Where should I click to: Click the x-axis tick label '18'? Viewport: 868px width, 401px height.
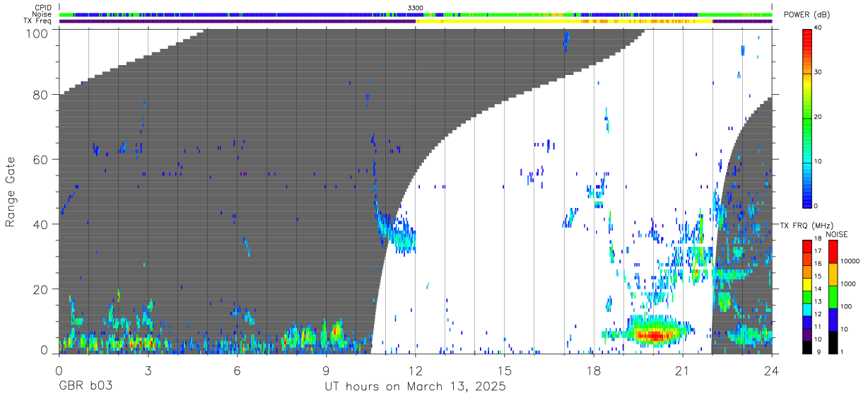(594, 370)
